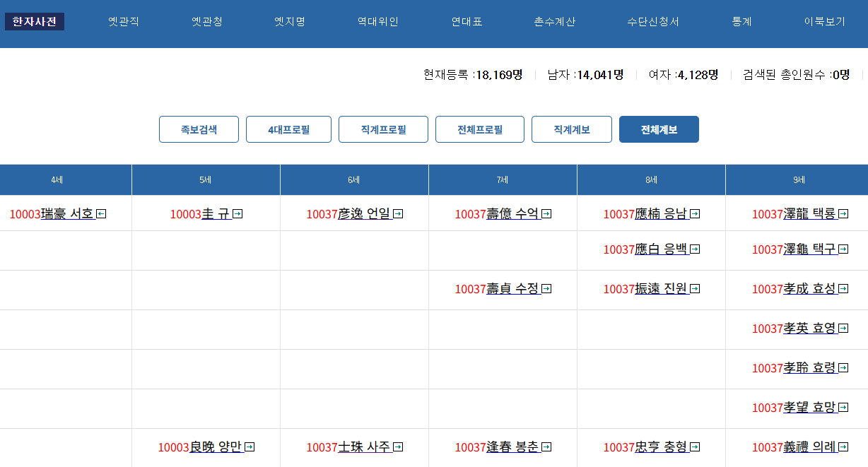Open the 壽貞 수정 name link
868x467 pixels.
point(513,289)
